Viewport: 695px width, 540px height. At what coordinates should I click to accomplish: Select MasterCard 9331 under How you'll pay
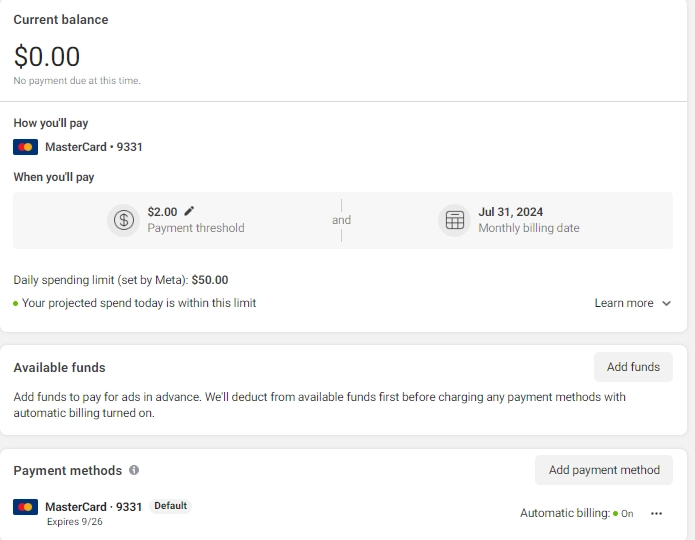coord(94,147)
